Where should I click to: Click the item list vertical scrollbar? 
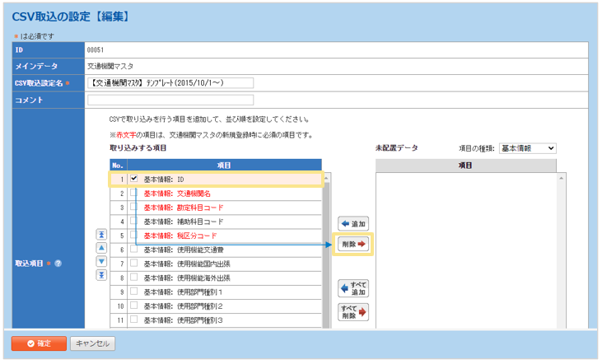click(x=326, y=247)
